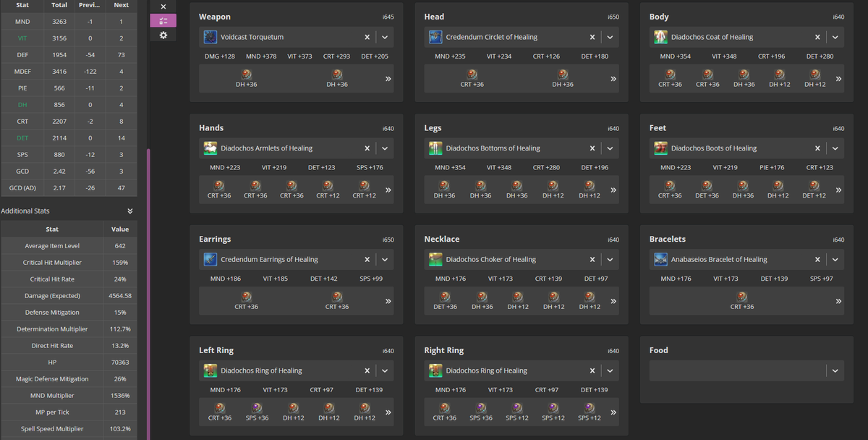Expand Left Ring materia with the double arrow
This screenshot has height=440, width=868.
coord(388,412)
